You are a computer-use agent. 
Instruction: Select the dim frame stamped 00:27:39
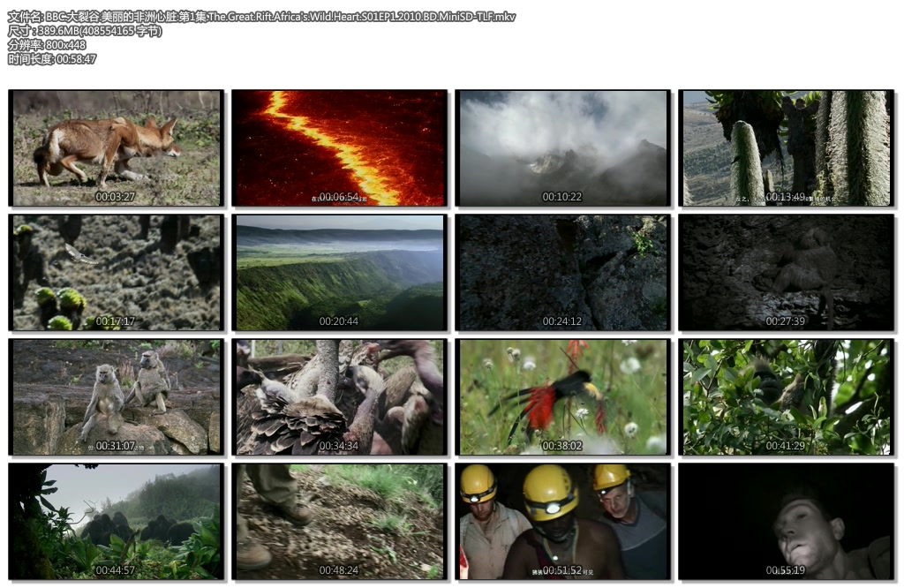786,272
